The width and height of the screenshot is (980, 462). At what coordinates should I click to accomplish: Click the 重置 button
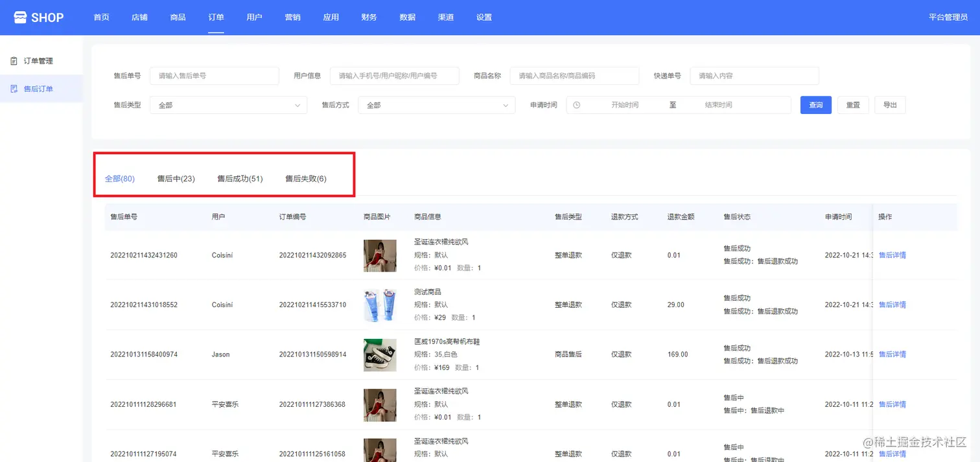pyautogui.click(x=853, y=105)
